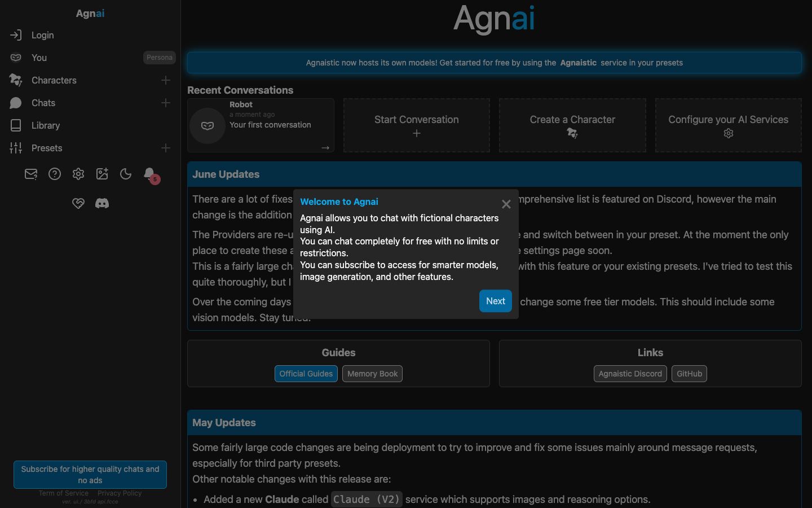Open the Discord icon in the sidebar
Image resolution: width=812 pixels, height=508 pixels.
(x=102, y=203)
